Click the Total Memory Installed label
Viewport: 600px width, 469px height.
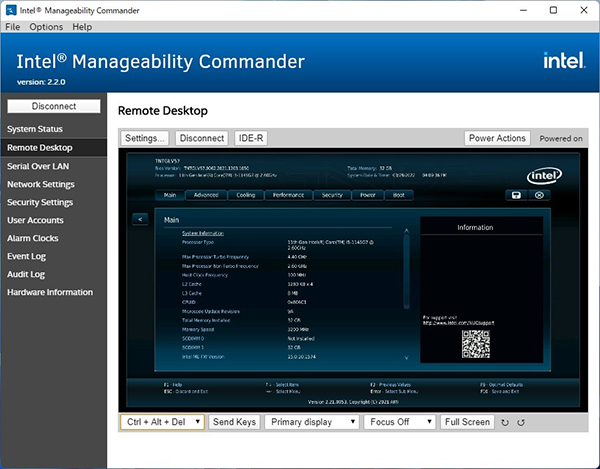(x=206, y=321)
